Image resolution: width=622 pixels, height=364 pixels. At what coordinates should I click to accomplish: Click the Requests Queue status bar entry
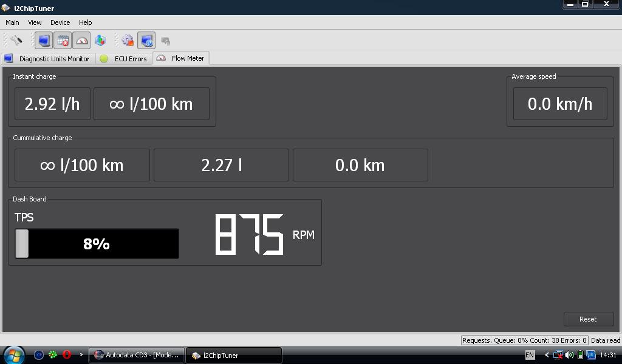tap(524, 340)
